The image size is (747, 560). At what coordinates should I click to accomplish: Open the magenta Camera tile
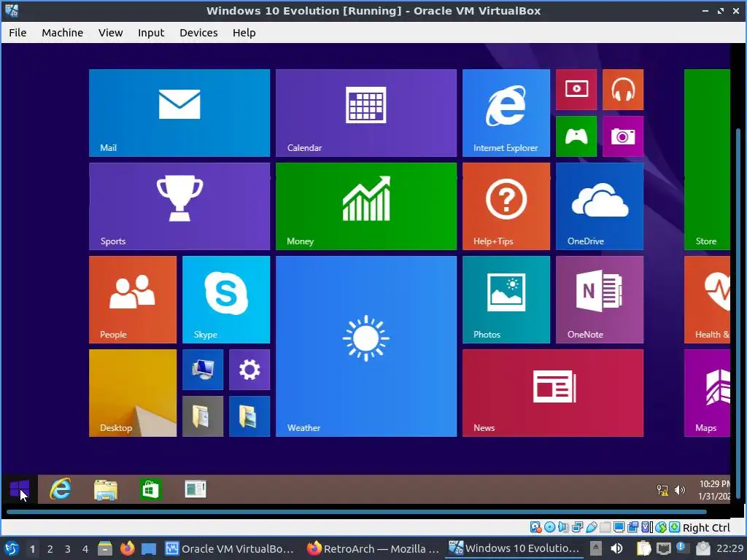tap(623, 136)
